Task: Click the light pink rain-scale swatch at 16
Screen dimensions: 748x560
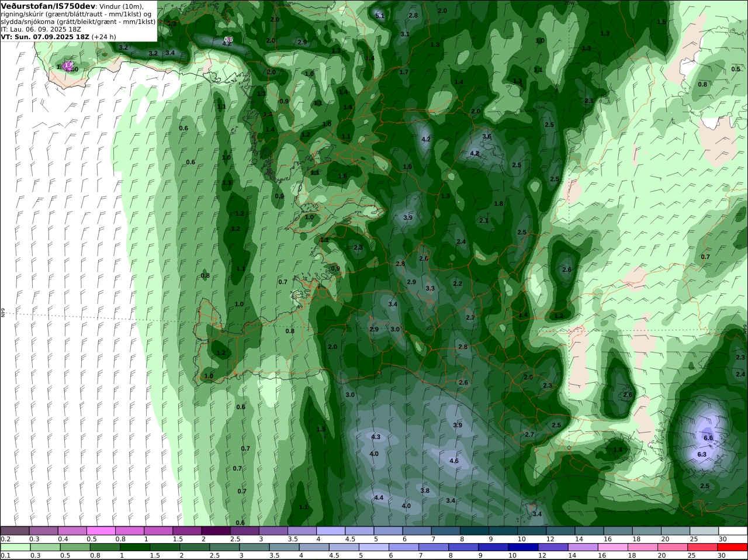Action: [x=613, y=547]
